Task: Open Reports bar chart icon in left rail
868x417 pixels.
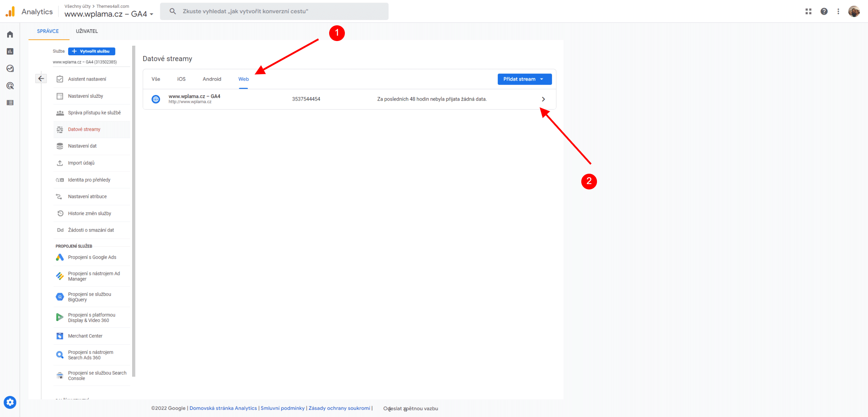Action: [10, 51]
